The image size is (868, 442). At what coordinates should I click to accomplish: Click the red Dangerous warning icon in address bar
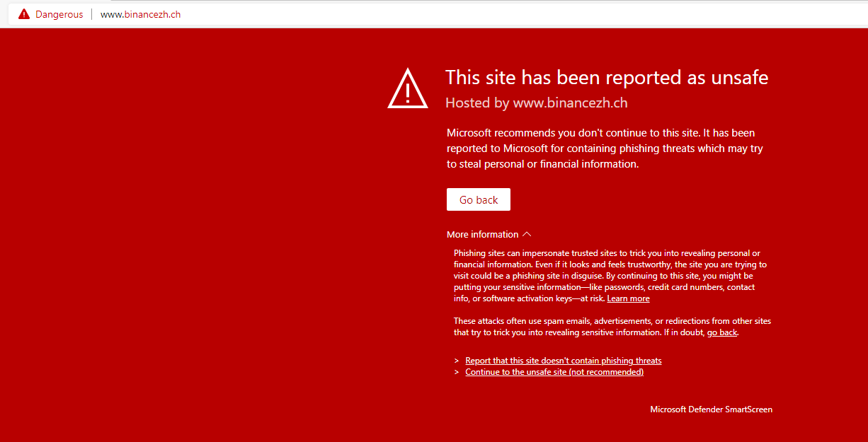pyautogui.click(x=25, y=14)
